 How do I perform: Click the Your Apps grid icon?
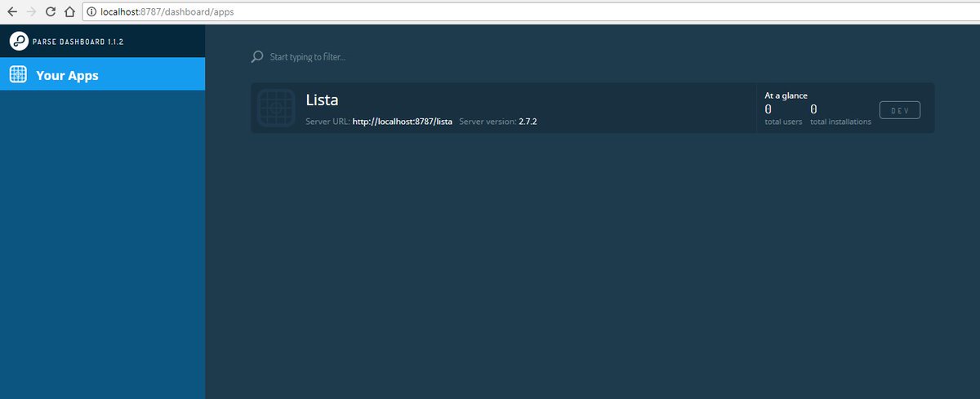point(18,74)
